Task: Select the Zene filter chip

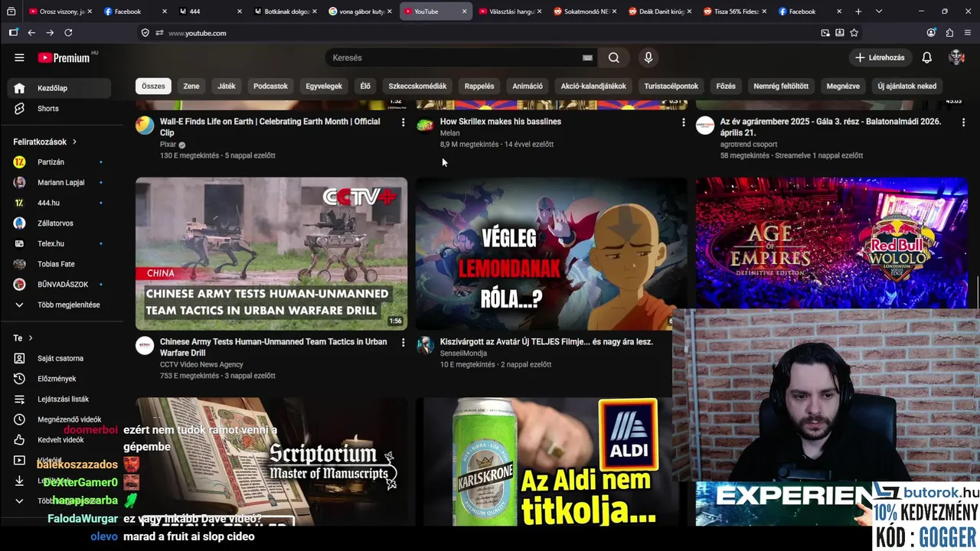Action: tap(191, 86)
